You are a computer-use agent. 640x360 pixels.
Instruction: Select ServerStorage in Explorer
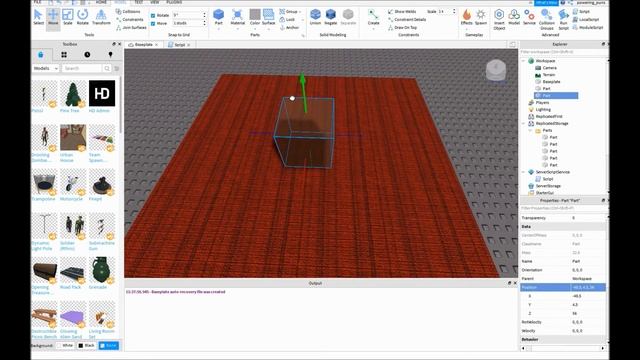548,186
